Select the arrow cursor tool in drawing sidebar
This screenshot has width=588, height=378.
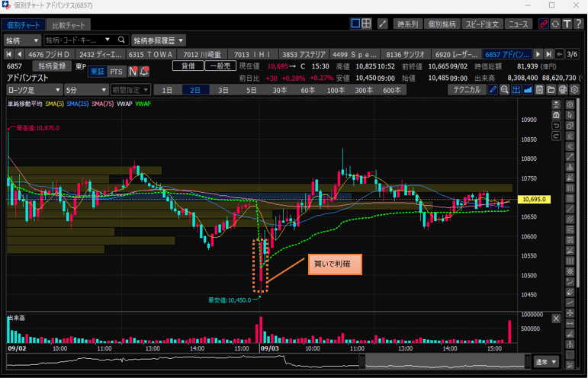tap(570, 116)
